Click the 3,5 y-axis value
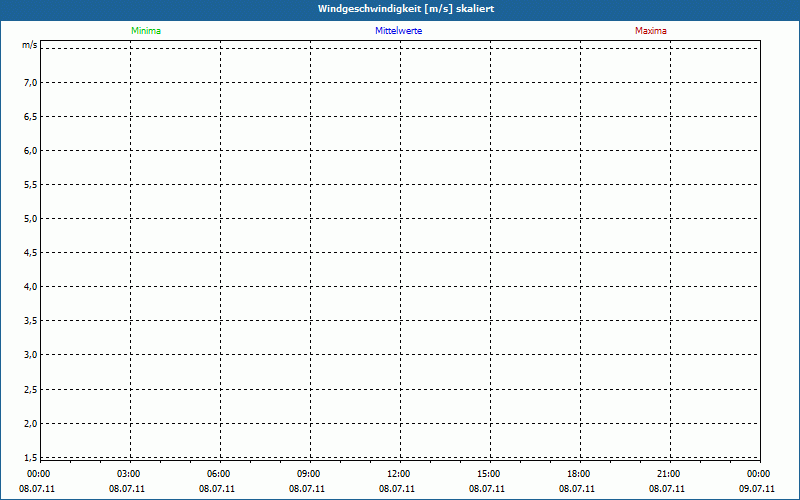The image size is (800, 500). 31,321
